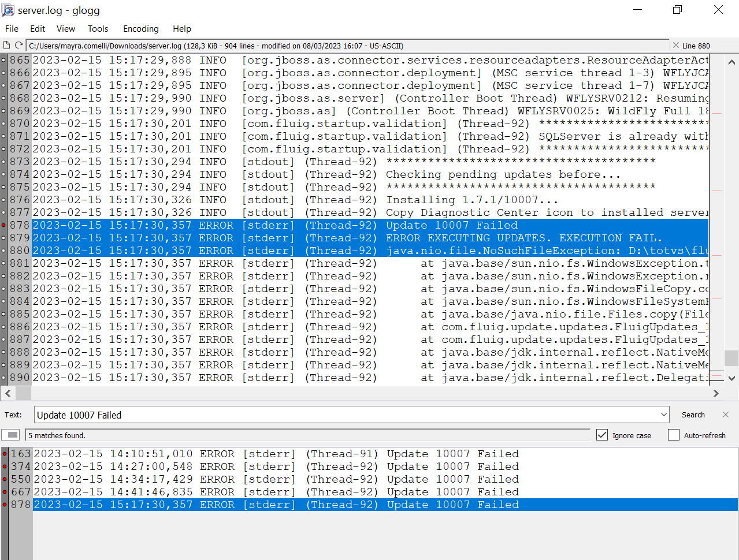Open the Help menu
Viewport: 739px width, 560px height.
point(181,29)
